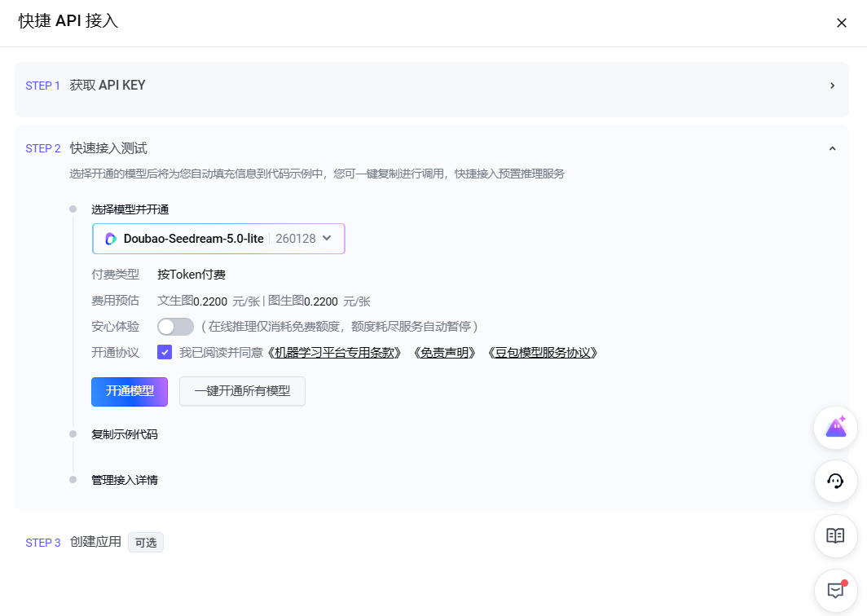This screenshot has height=616, width=867.
Task: Toggle the 安心体验 switch
Action: coord(175,327)
